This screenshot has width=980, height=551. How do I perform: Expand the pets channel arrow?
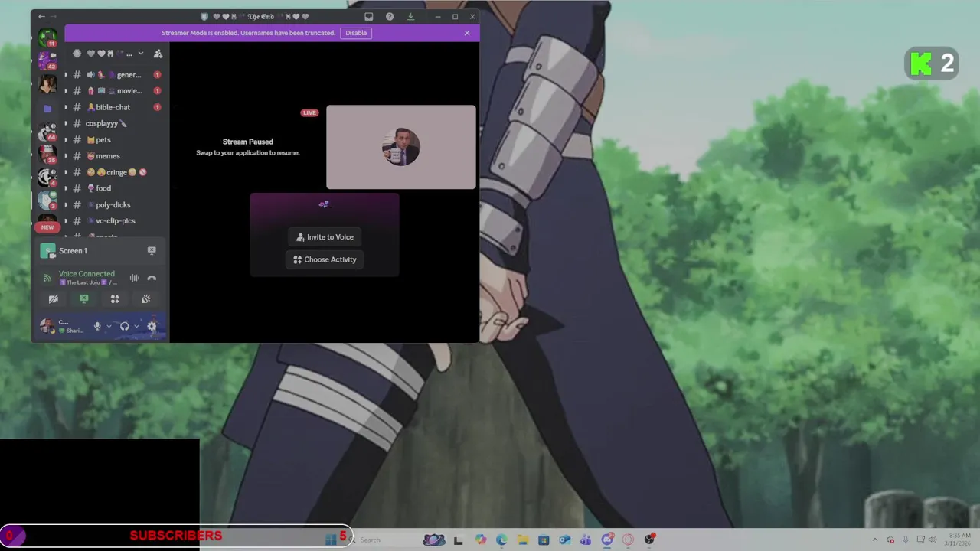tap(66, 140)
